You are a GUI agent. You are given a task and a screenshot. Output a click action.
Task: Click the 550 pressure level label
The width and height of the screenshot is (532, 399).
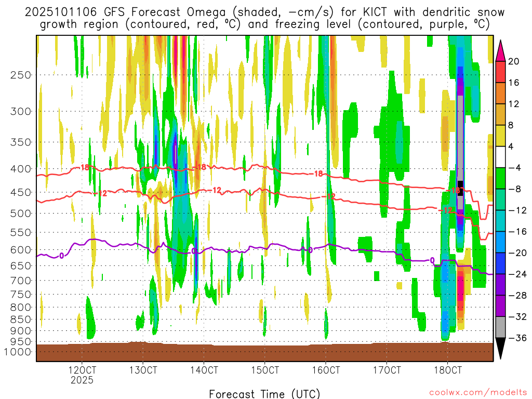[x=21, y=232]
